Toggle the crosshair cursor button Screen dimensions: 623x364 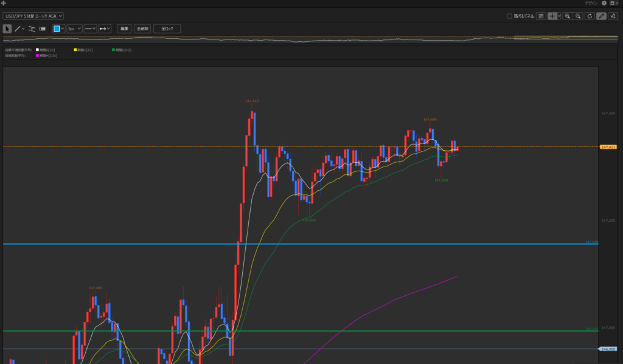pos(552,16)
